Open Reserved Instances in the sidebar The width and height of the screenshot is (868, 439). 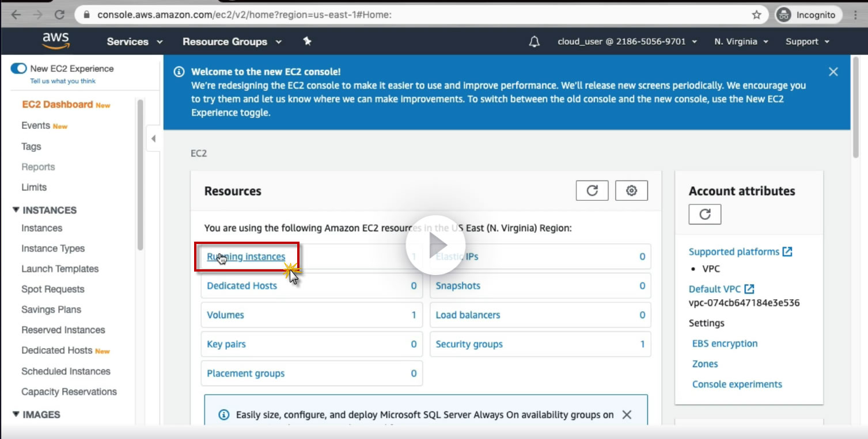coord(63,330)
